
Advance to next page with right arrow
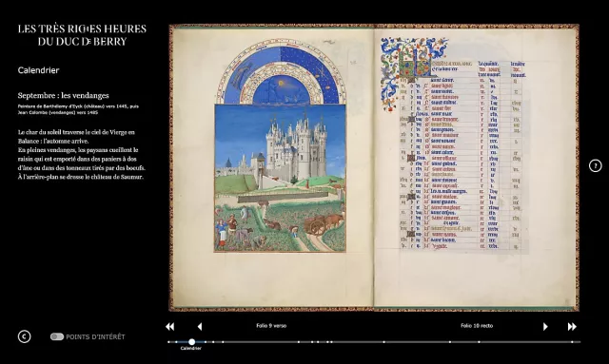pyautogui.click(x=545, y=327)
